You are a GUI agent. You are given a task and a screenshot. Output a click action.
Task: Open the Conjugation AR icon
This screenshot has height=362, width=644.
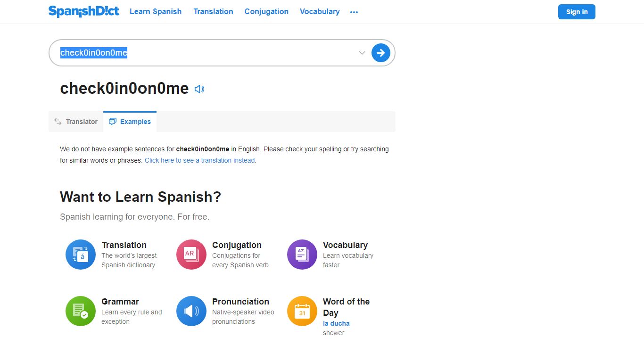click(191, 255)
